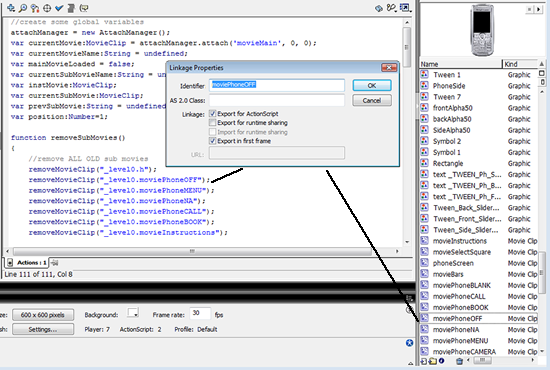Click OK in Linkage Properties dialog

point(372,85)
